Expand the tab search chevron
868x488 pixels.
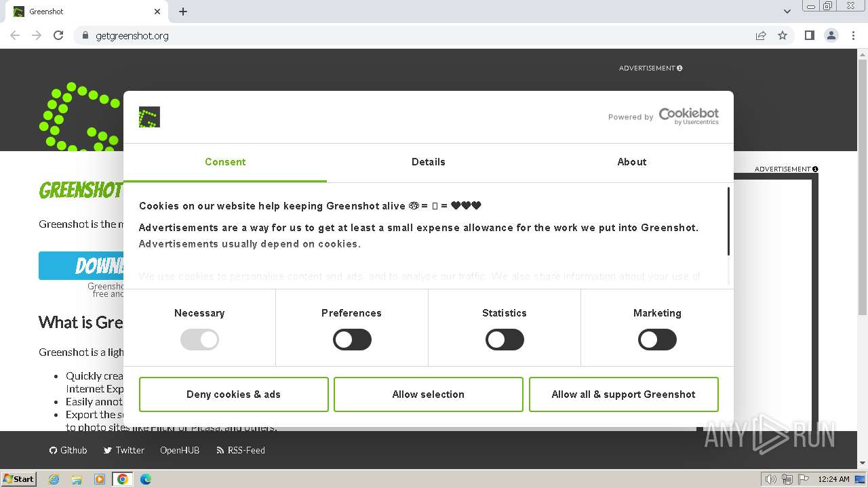click(x=787, y=12)
